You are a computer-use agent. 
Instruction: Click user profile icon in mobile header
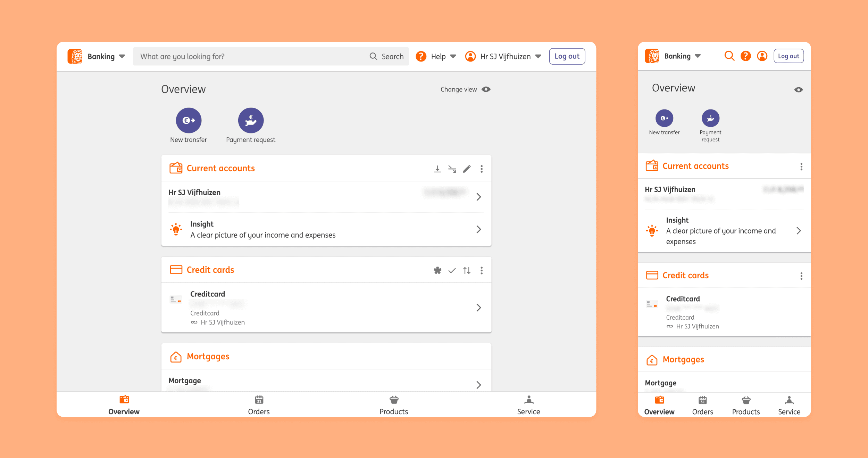point(762,56)
